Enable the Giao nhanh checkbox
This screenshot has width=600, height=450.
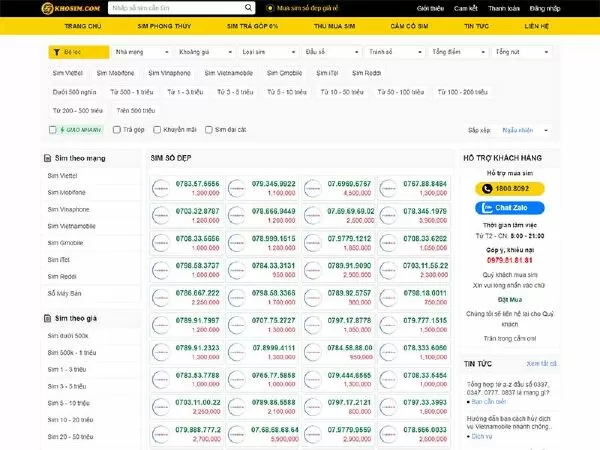(53, 130)
